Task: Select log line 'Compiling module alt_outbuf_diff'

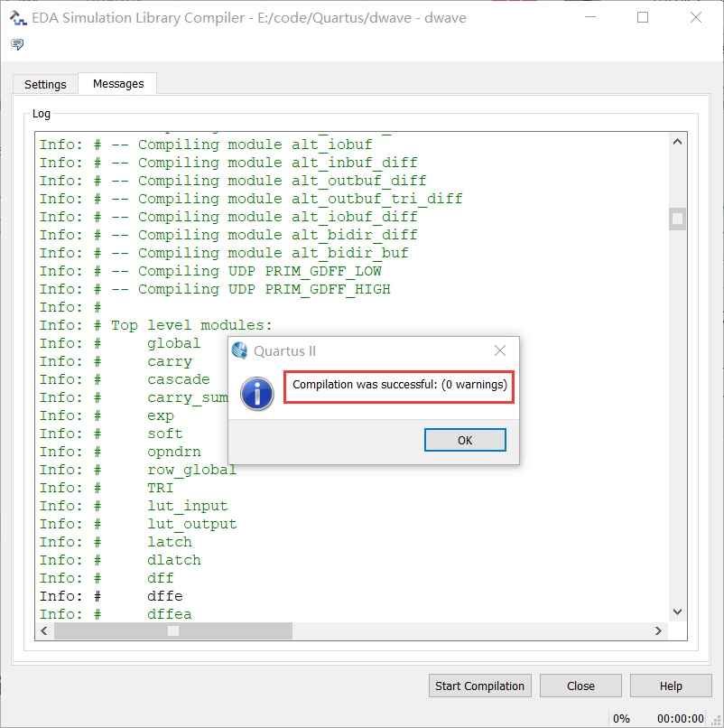Action: tap(233, 181)
